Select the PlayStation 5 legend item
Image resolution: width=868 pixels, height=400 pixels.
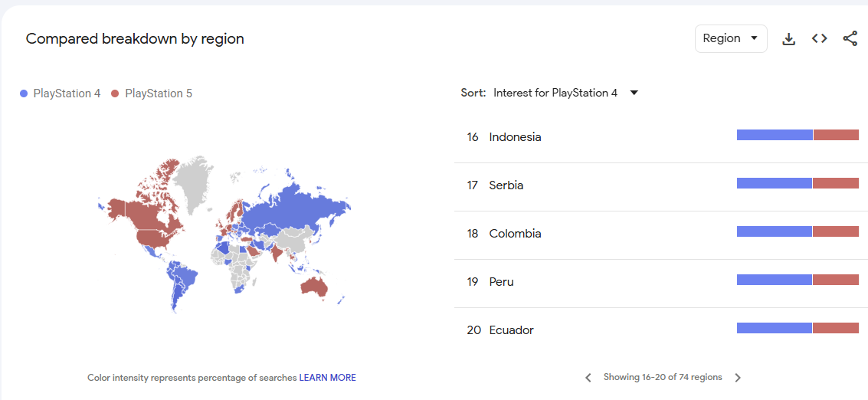point(152,93)
